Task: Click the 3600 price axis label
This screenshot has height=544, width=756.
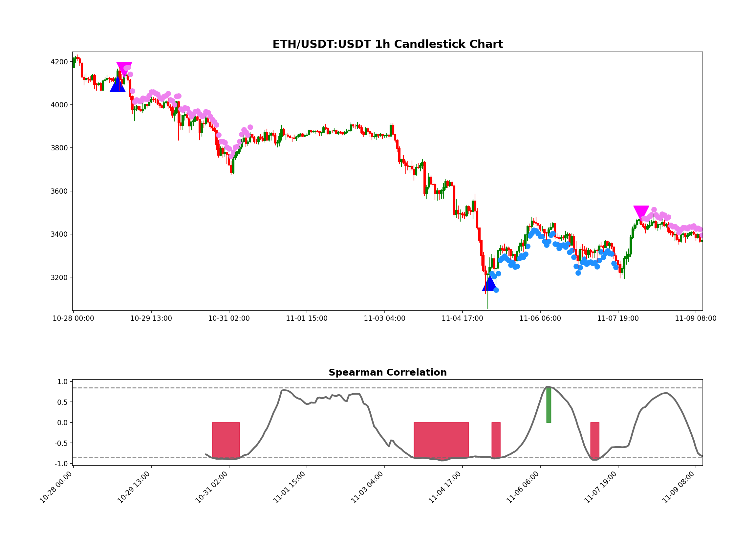Action: click(59, 191)
